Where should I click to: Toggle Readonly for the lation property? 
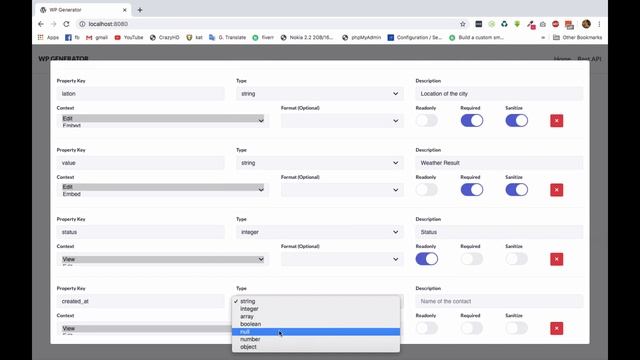point(427,120)
